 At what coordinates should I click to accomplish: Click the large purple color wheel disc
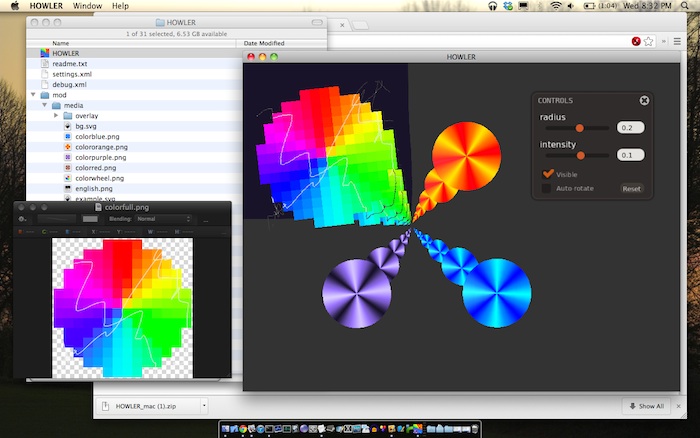pos(357,293)
